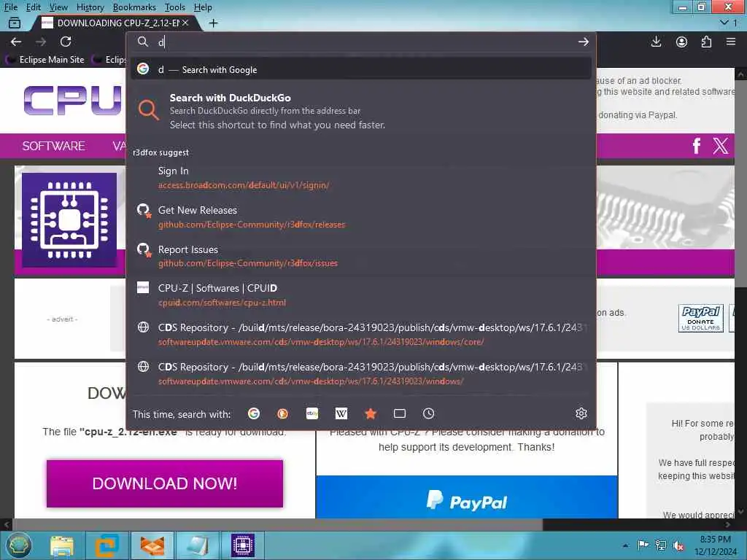Open the hamburger application menu
The height and width of the screenshot is (560, 747).
point(731,42)
